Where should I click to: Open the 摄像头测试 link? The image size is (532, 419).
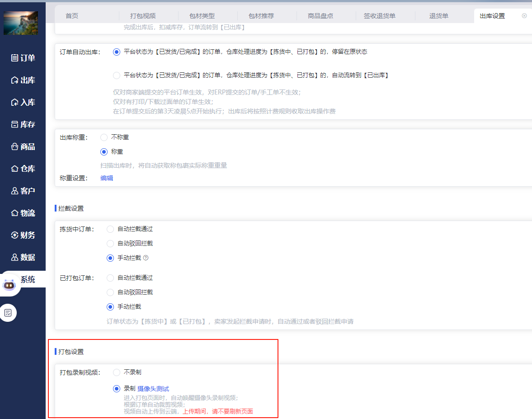click(x=153, y=389)
